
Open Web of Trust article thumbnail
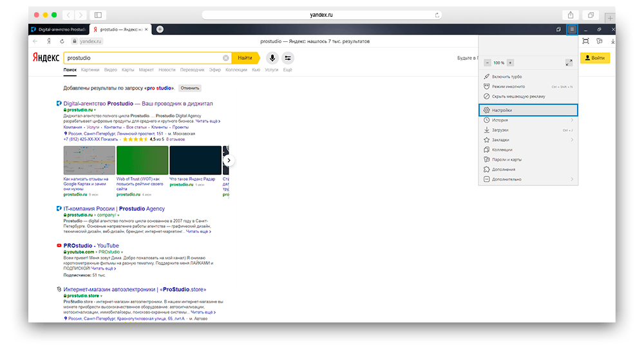[142, 160]
